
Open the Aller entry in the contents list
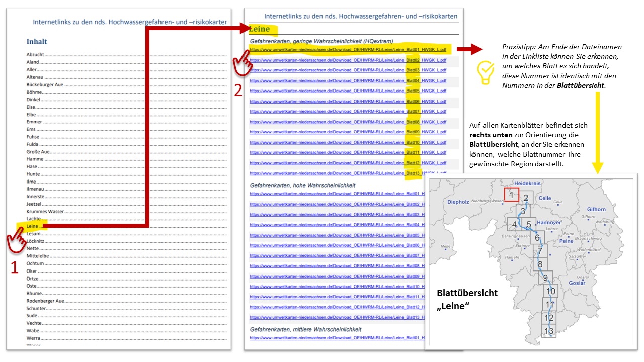(32, 69)
